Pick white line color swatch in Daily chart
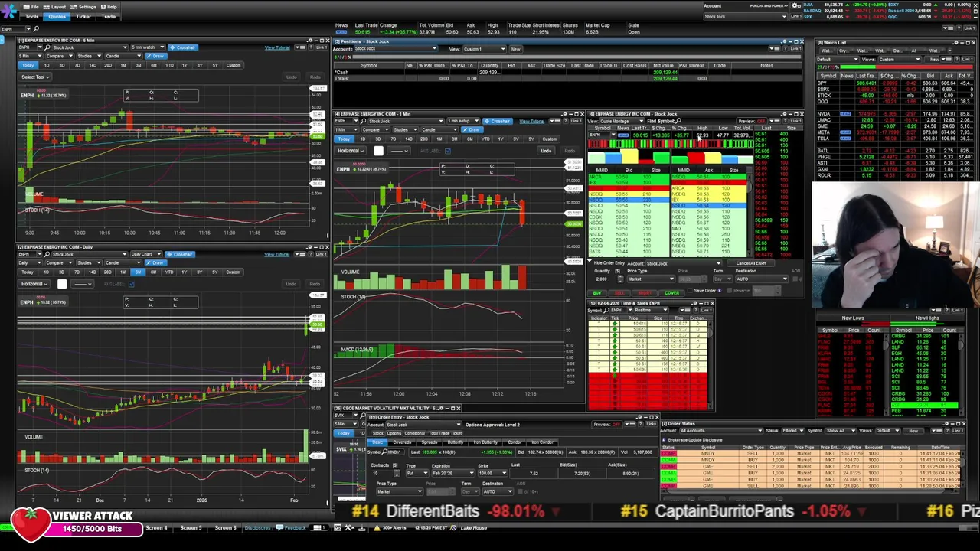Viewport: 980px width, 551px height. click(62, 284)
